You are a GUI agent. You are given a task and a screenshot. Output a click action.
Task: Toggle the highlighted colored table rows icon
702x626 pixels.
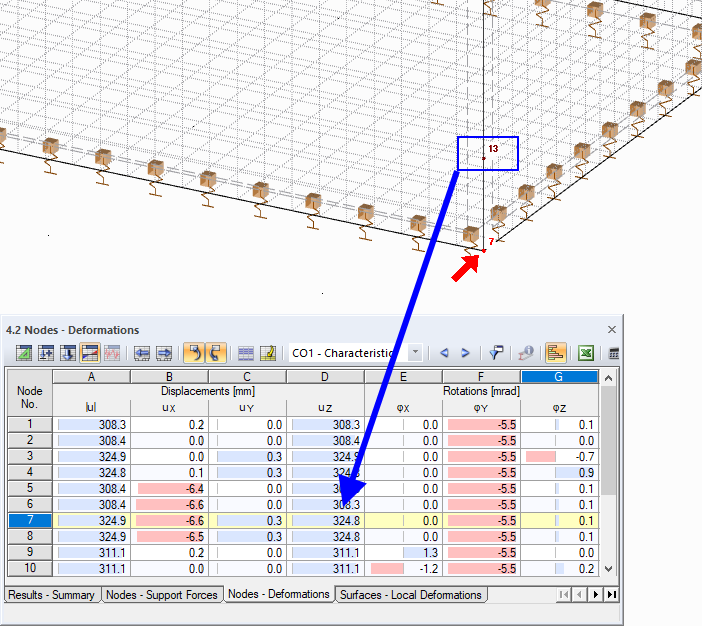(90, 353)
